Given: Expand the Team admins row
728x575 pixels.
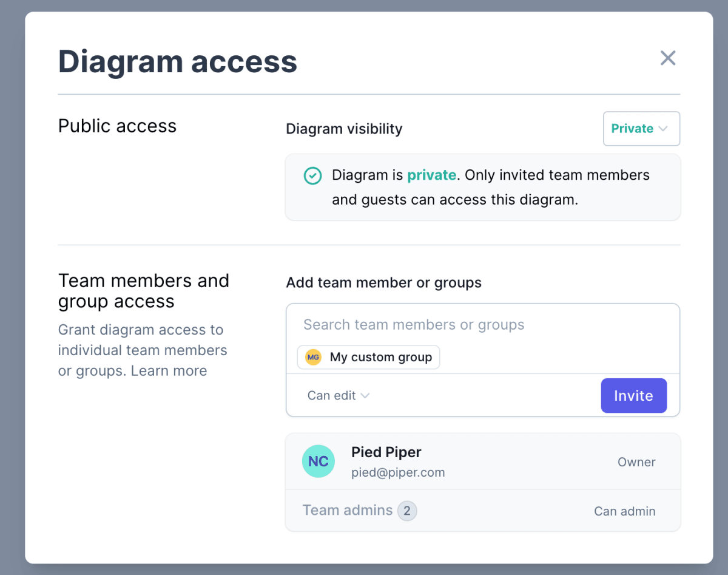Looking at the screenshot, I should [x=348, y=511].
